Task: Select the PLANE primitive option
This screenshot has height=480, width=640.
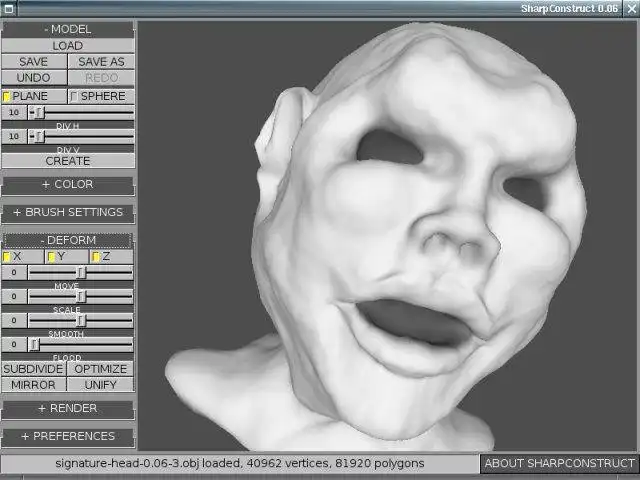Action: pos(34,96)
